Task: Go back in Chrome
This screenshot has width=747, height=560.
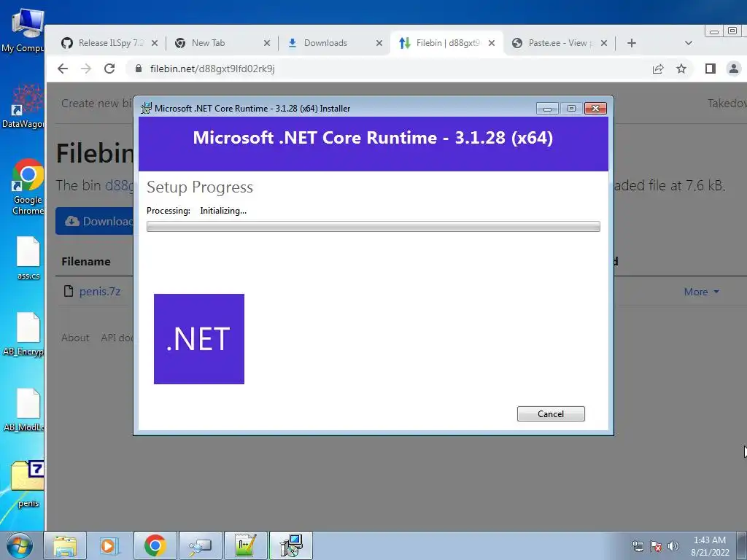Action: click(63, 69)
